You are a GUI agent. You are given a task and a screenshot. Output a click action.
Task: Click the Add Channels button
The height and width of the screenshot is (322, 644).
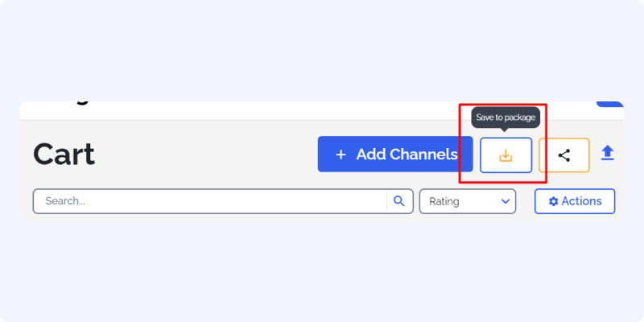pos(395,154)
